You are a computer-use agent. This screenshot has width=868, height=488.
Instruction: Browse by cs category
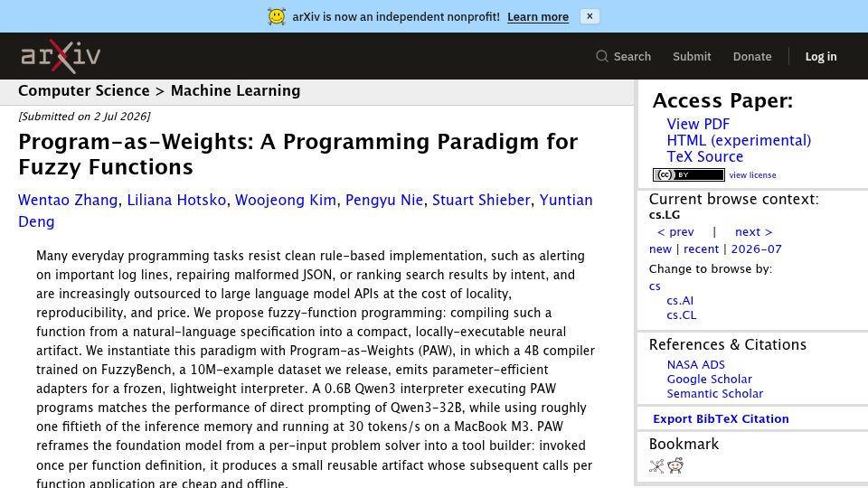pyautogui.click(x=655, y=286)
